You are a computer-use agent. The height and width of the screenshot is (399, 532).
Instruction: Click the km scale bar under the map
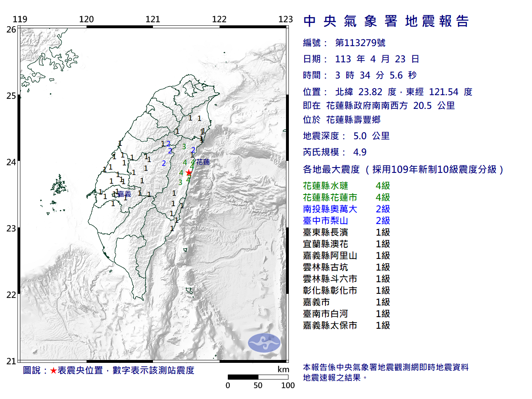point(258,377)
